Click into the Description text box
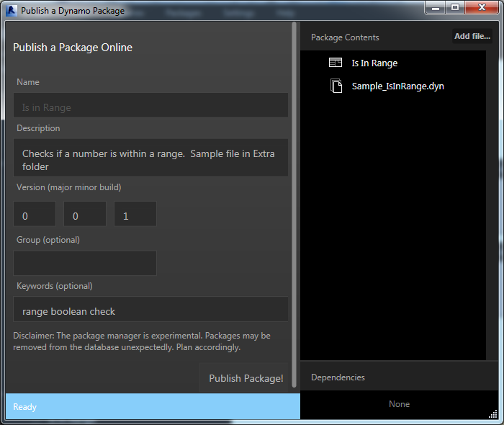Viewport: 504px width, 425px height. (150, 158)
